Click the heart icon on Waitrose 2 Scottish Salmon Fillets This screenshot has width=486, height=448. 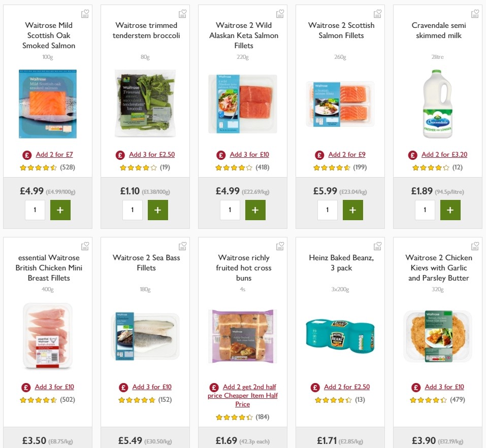377,14
